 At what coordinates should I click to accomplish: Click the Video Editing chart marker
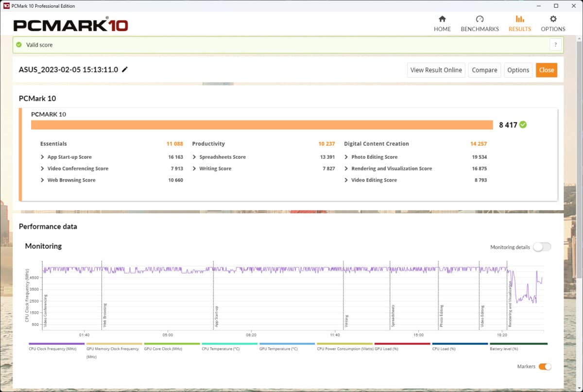tap(482, 316)
